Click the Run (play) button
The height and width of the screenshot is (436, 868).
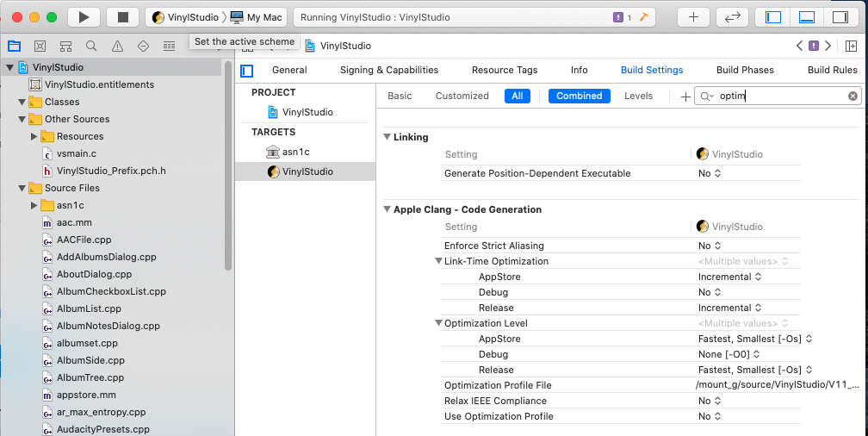84,17
